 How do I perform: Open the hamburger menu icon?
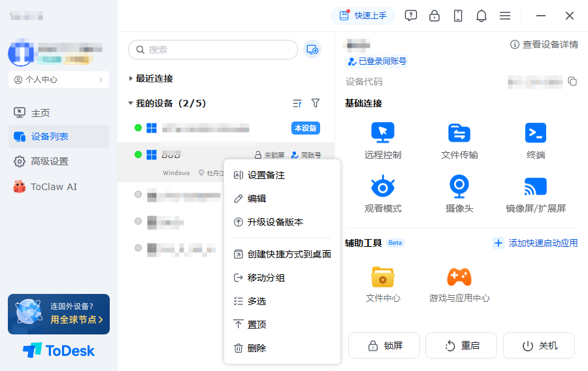(505, 16)
